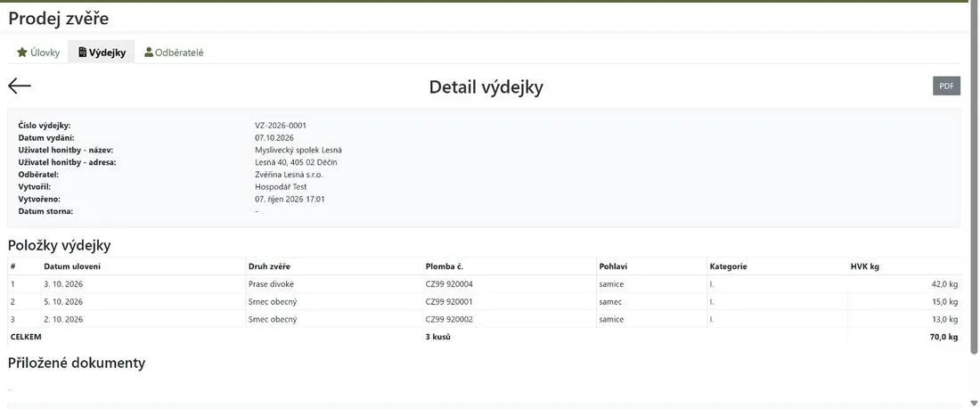Click the HVK kg column header
The image size is (980, 409).
pyautogui.click(x=865, y=266)
